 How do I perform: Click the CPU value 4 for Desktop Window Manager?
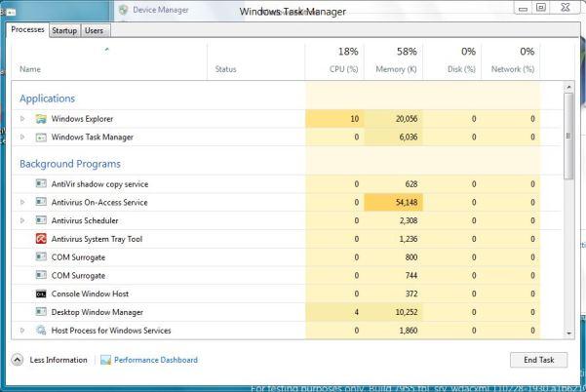[334, 312]
